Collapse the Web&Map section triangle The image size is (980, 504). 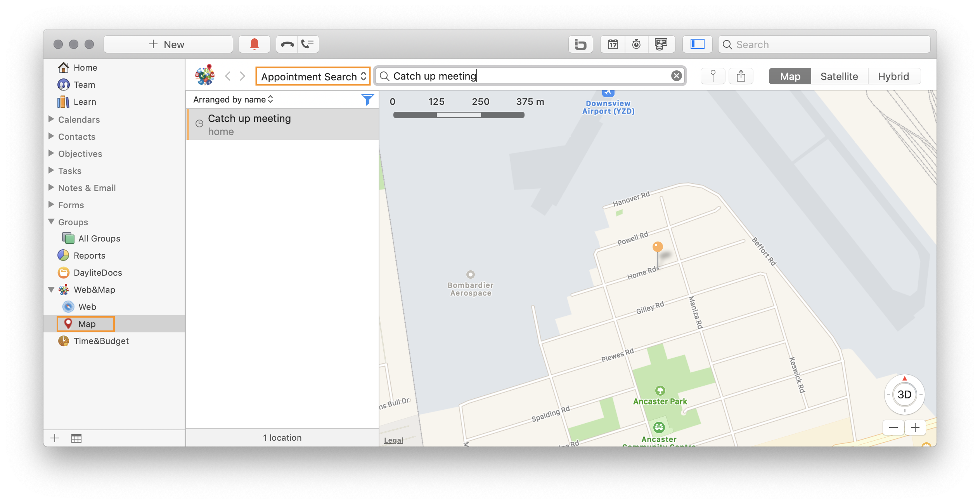[x=51, y=289]
